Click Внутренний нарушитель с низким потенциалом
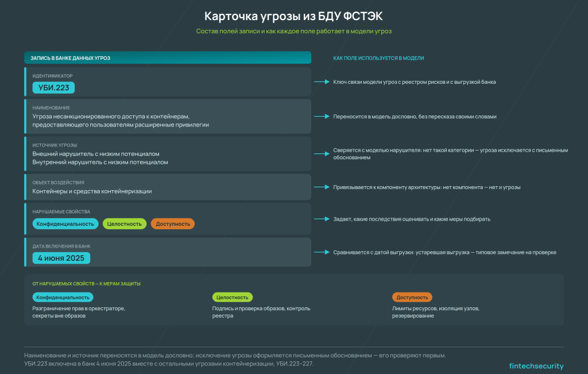 coord(100,162)
